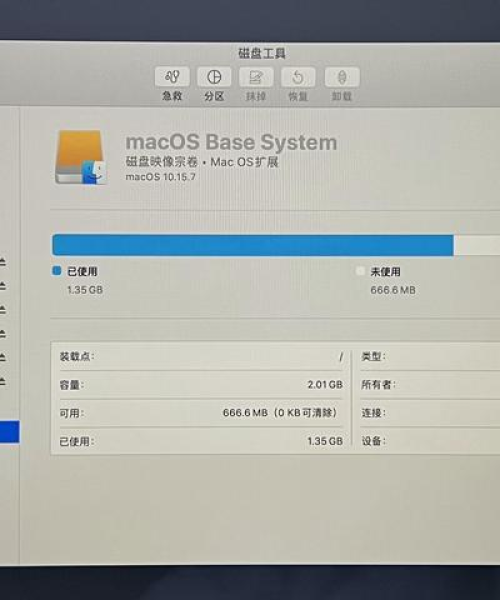Click the macOS Base System disk icon
500x600 pixels.
(x=81, y=157)
